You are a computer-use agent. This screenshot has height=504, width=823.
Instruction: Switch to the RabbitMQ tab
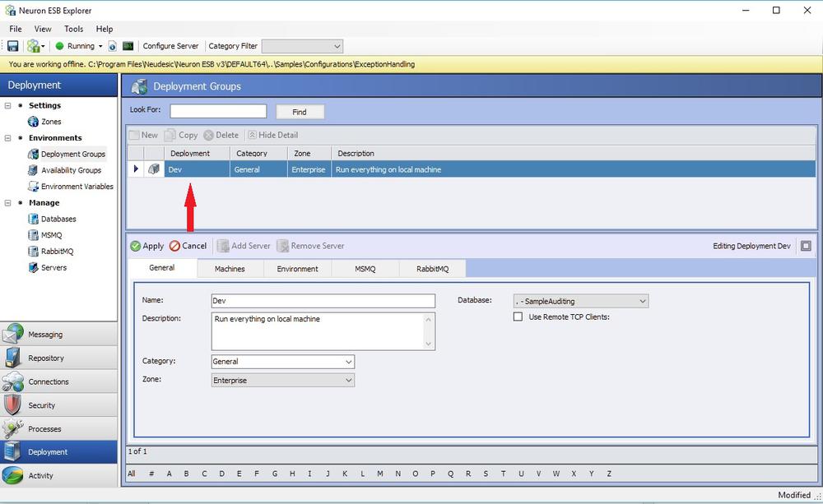tap(433, 269)
